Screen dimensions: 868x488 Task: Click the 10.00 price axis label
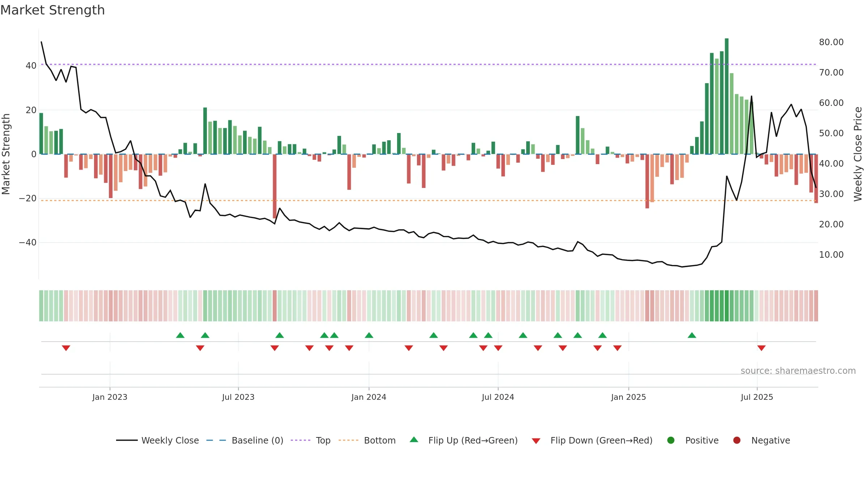(x=831, y=255)
